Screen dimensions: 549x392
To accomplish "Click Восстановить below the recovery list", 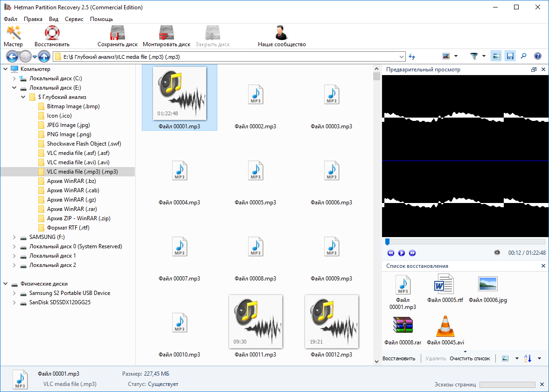I will click(399, 358).
